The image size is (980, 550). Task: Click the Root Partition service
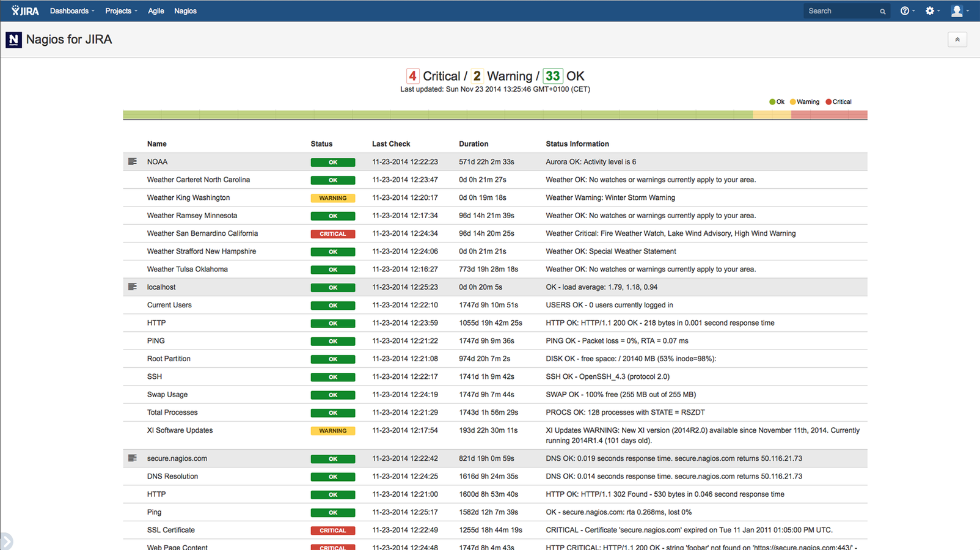(x=169, y=359)
